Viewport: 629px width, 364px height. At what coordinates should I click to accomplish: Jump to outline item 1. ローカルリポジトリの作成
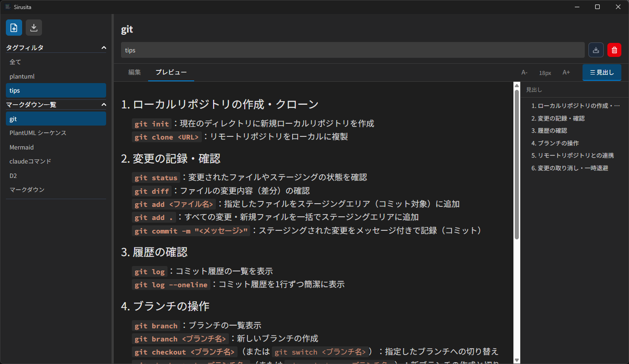click(576, 106)
